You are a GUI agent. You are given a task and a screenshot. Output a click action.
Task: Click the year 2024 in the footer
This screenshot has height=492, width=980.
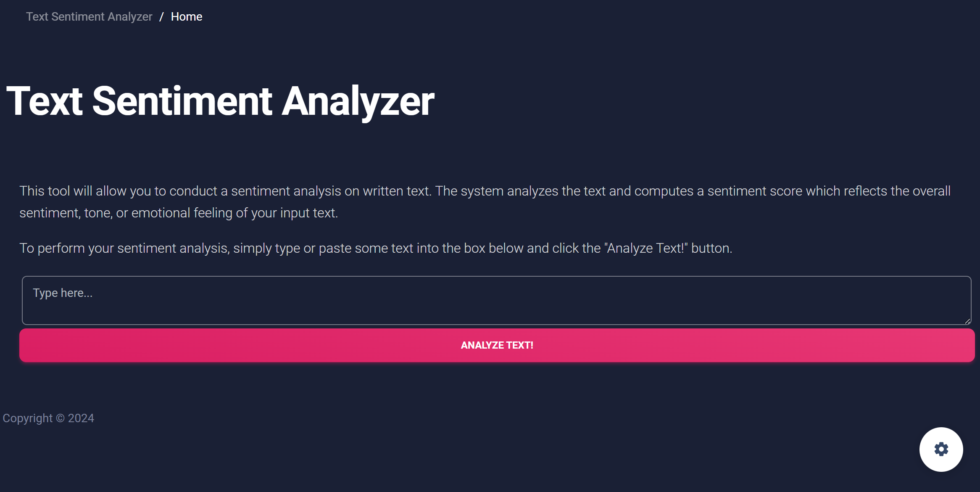click(81, 418)
